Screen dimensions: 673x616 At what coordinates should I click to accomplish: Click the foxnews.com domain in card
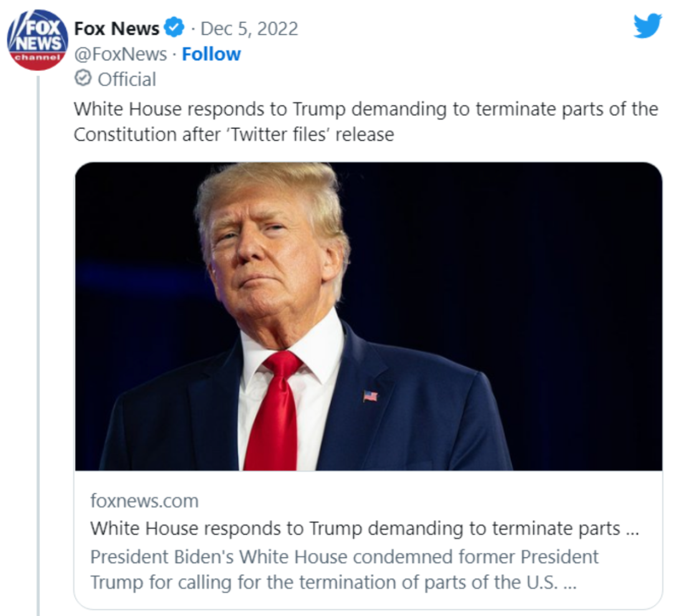145,501
